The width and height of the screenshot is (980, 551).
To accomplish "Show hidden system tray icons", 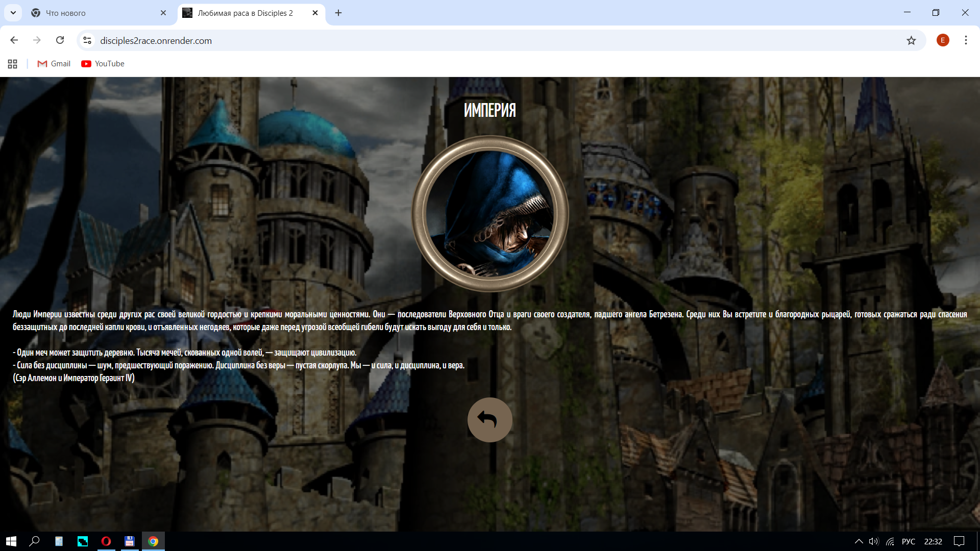I will click(859, 541).
